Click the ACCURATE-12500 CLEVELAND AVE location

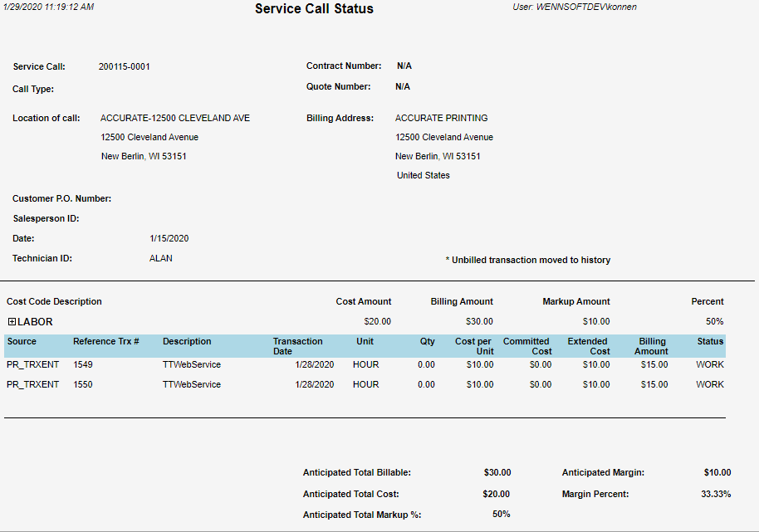tap(174, 118)
